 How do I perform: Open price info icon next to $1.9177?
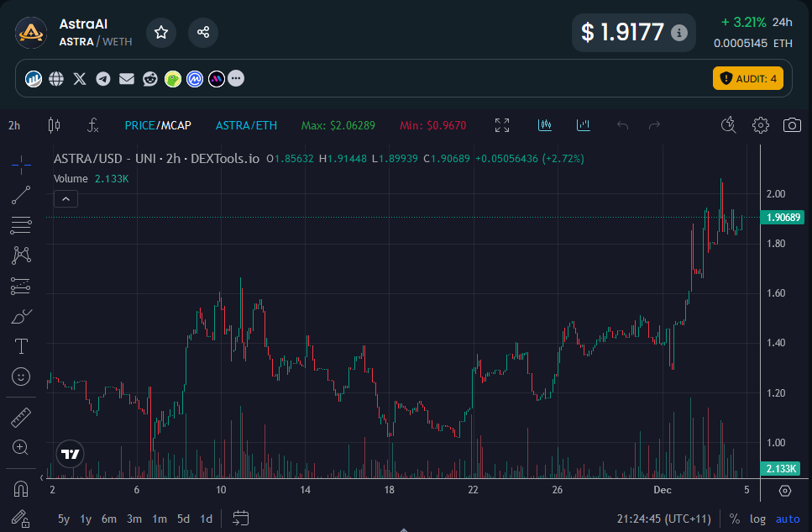679,33
